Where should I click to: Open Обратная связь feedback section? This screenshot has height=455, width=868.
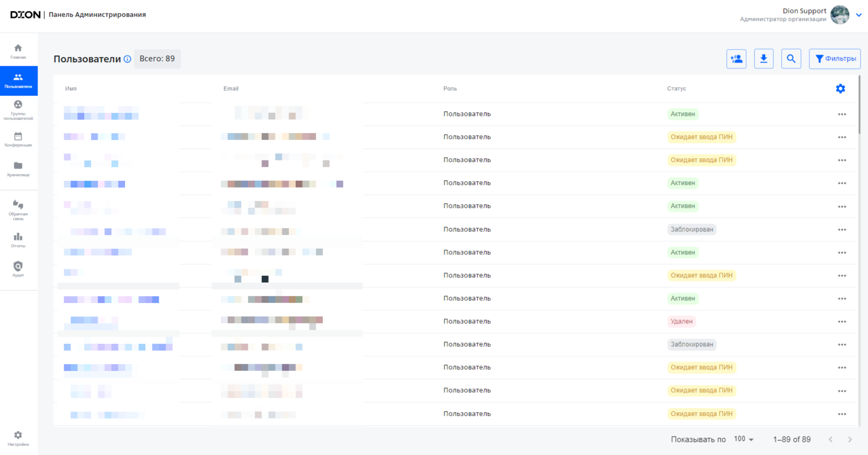click(x=18, y=209)
